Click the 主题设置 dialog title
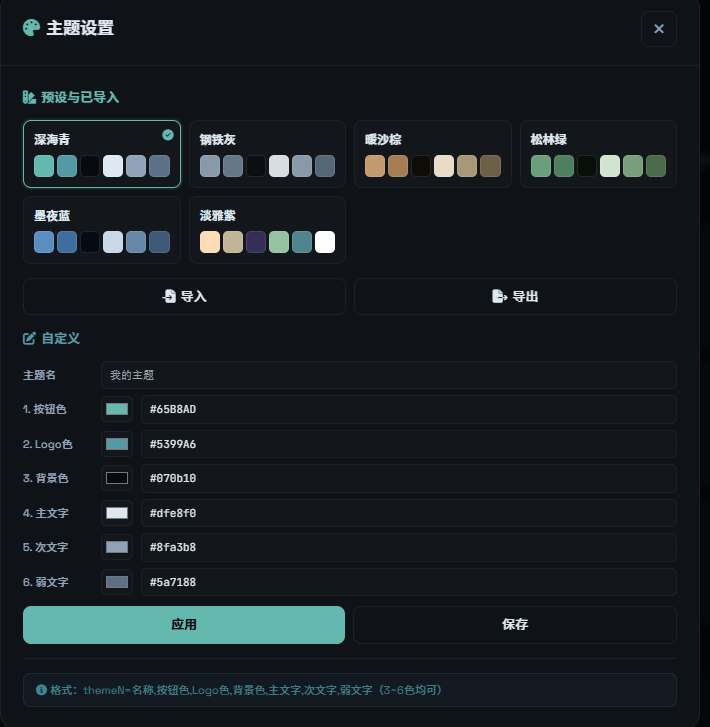Screen dimensions: 710x727 click(x=80, y=28)
